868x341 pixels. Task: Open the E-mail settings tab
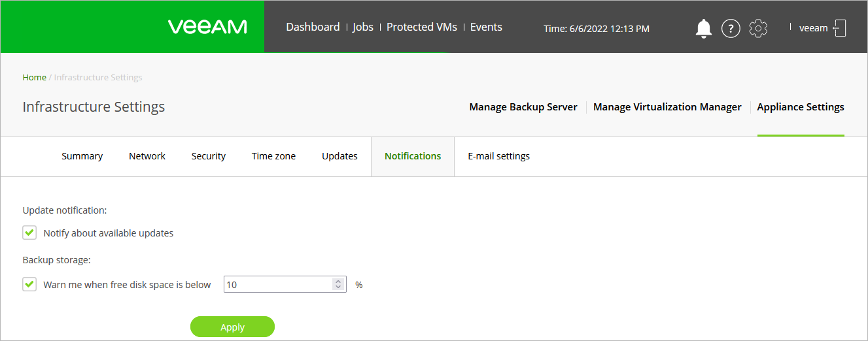click(x=498, y=156)
